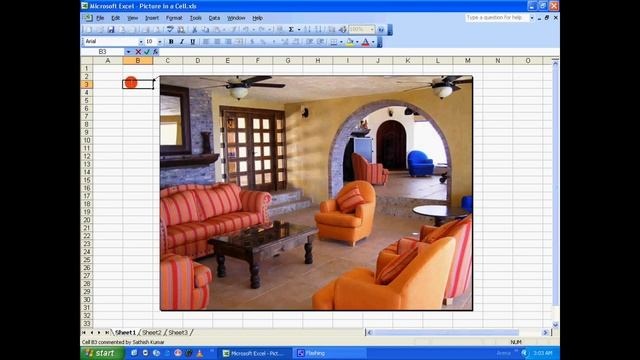Click the green check Enter icon in formula bar
Image resolution: width=640 pixels, height=360 pixels.
coord(147,52)
